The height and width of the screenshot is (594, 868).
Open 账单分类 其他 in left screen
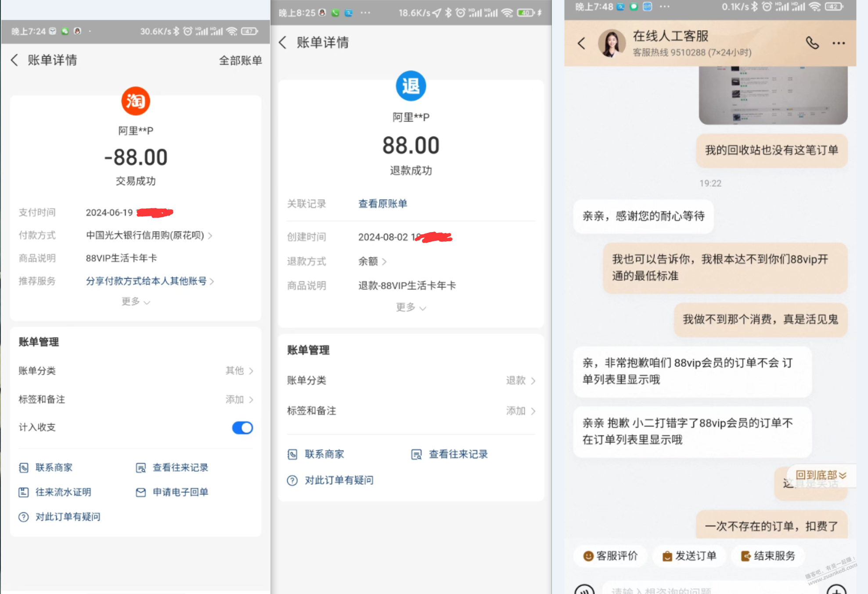click(136, 371)
